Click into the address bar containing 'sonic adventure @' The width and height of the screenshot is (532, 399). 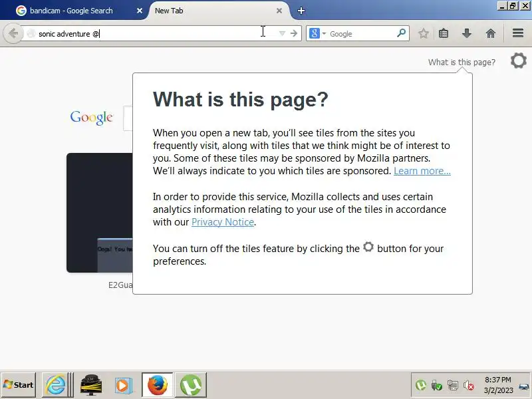(x=156, y=34)
